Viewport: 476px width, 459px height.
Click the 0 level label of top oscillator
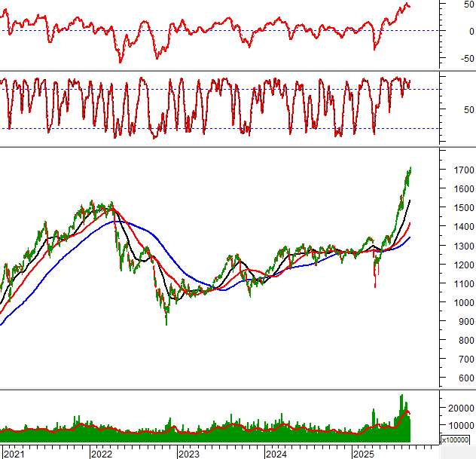point(448,31)
